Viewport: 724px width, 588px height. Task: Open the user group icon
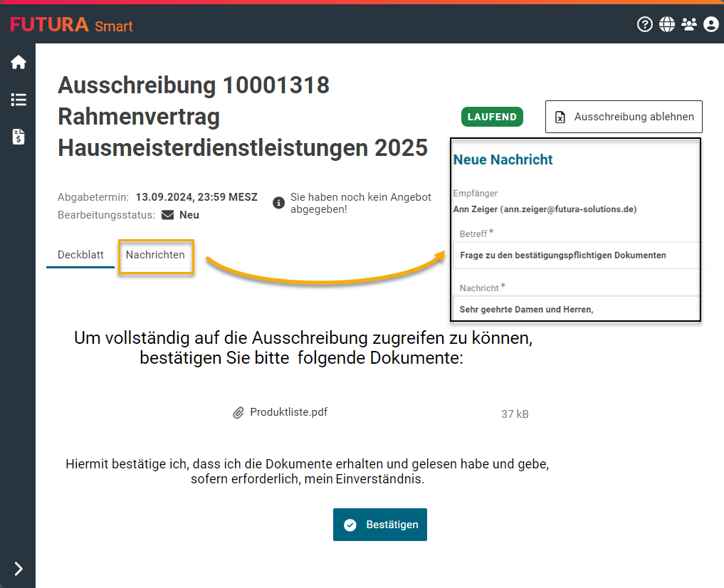pos(689,25)
